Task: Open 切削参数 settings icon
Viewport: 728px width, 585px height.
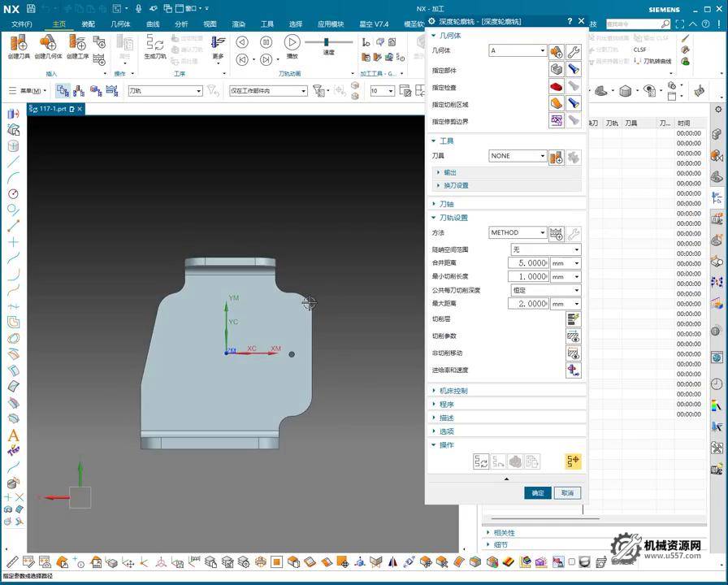Action: coord(572,336)
